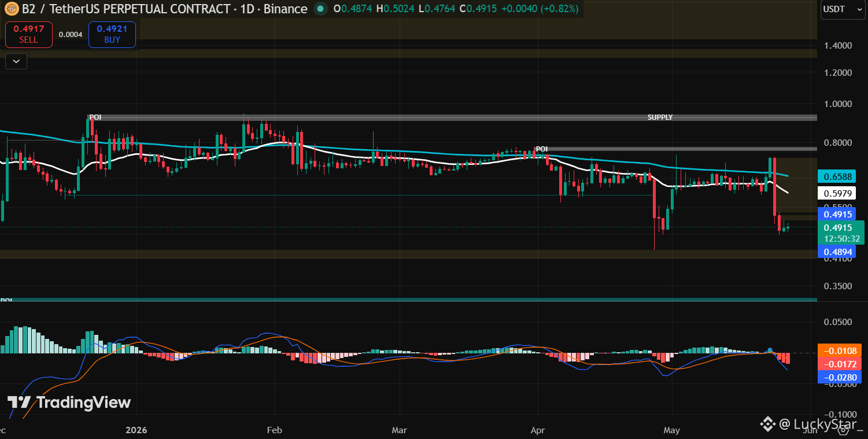
Task: Click the BUY button at 0.4921
Action: tap(112, 35)
